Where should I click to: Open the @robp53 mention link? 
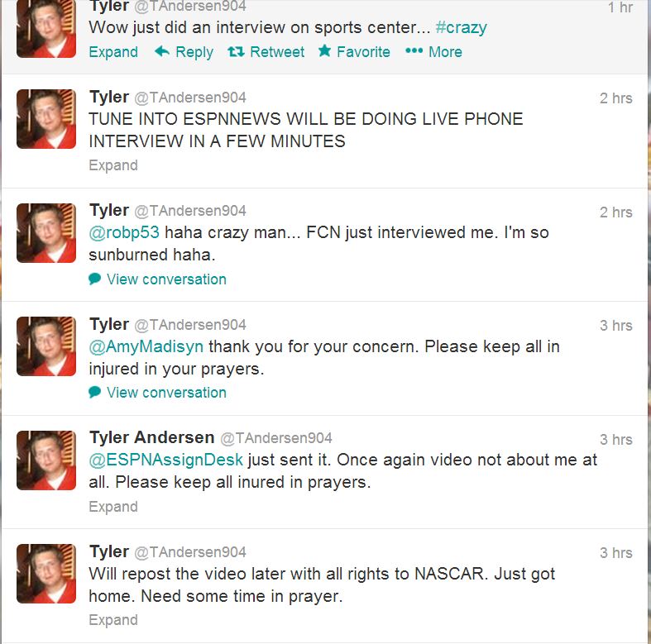[x=124, y=232]
